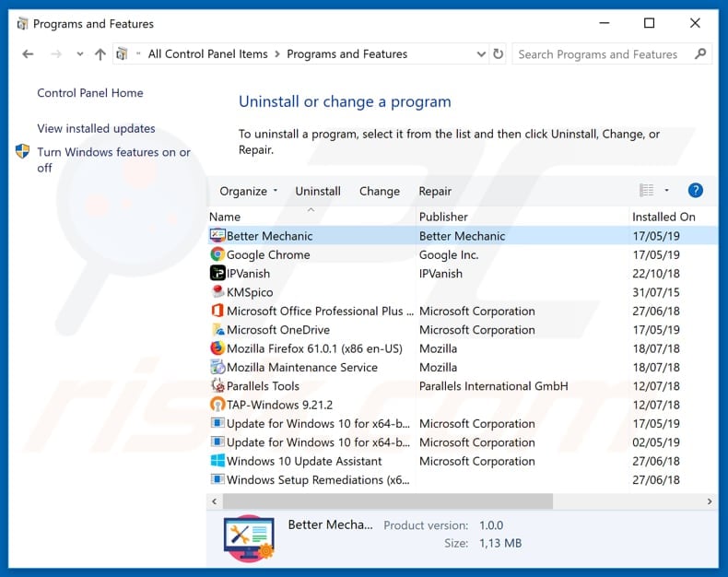This screenshot has height=577, width=728.
Task: Click the Mozilla Firefox icon in list
Action: [217, 348]
